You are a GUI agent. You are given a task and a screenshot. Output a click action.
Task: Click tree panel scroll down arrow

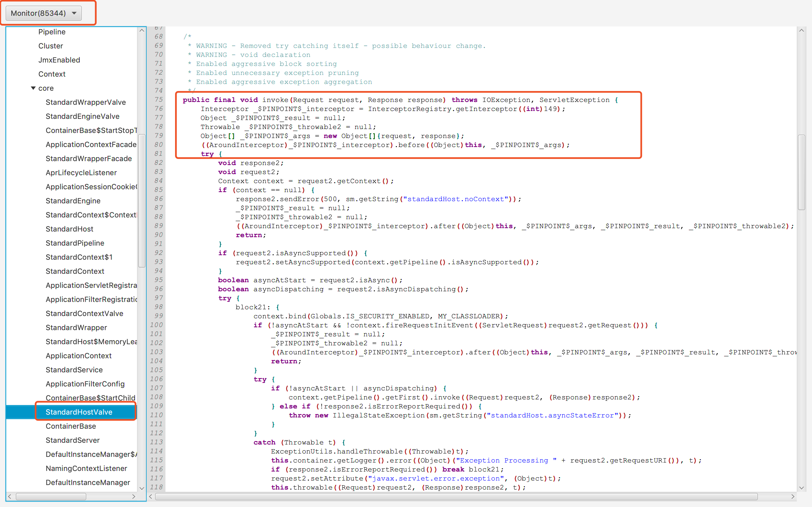(142, 488)
